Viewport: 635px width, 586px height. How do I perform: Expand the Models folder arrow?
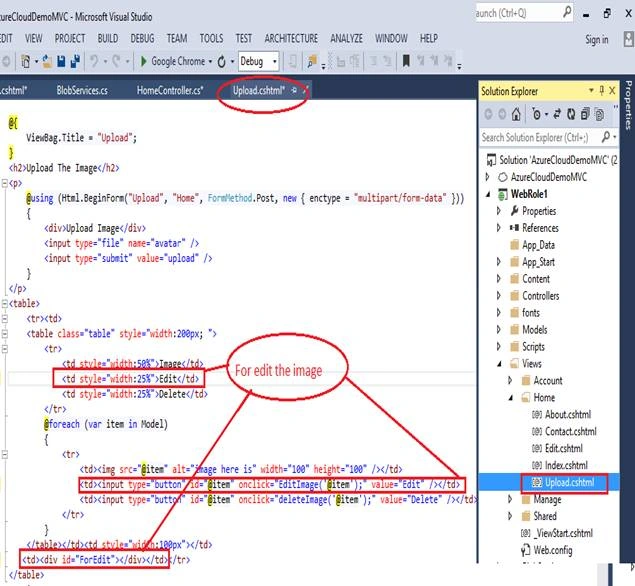499,330
